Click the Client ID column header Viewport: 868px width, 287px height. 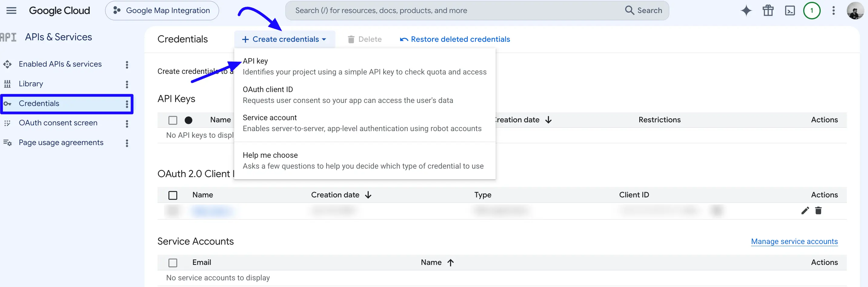(x=634, y=195)
